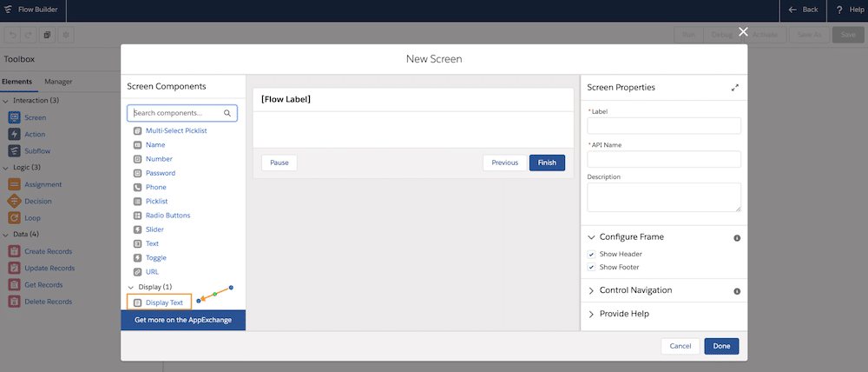Click the search magnifier icon in components search
The height and width of the screenshot is (372, 868).
pos(227,113)
